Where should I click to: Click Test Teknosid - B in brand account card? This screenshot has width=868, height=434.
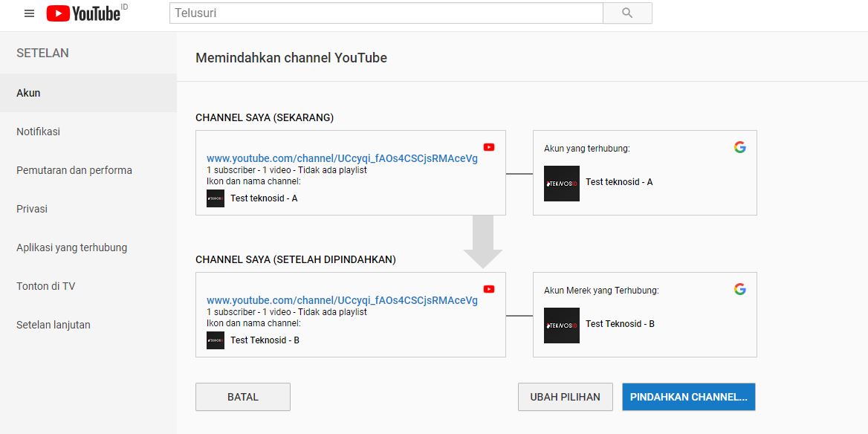pos(620,324)
